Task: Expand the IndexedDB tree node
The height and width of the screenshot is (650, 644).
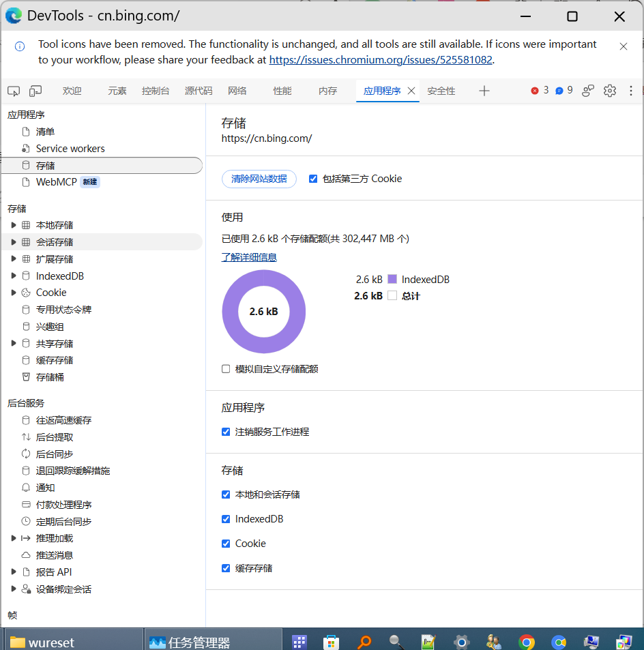Action: [13, 276]
